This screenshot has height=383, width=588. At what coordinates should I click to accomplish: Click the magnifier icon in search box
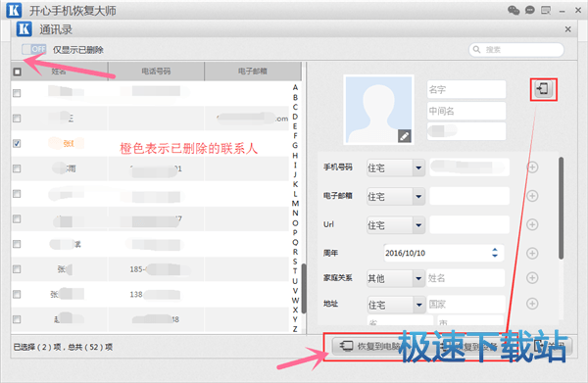476,50
